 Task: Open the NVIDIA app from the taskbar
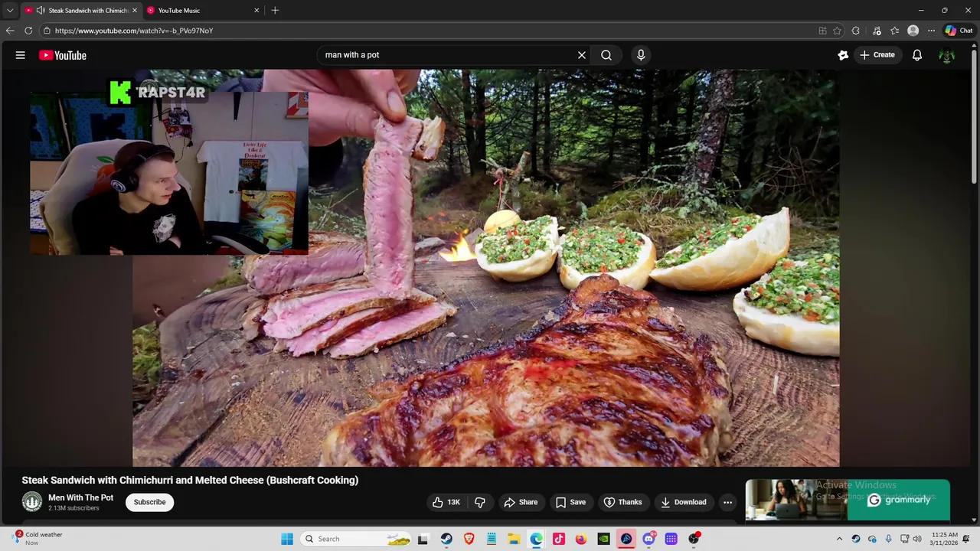point(603,539)
